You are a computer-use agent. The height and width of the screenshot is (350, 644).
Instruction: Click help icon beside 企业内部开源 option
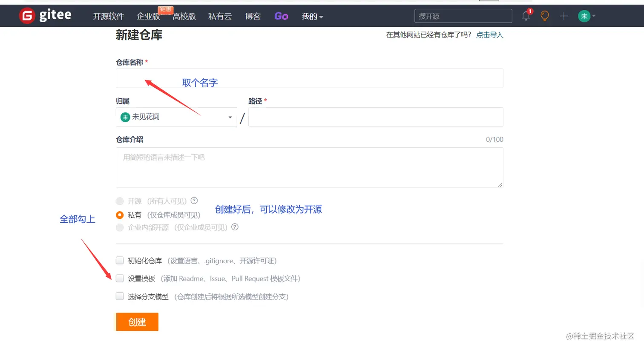(235, 227)
